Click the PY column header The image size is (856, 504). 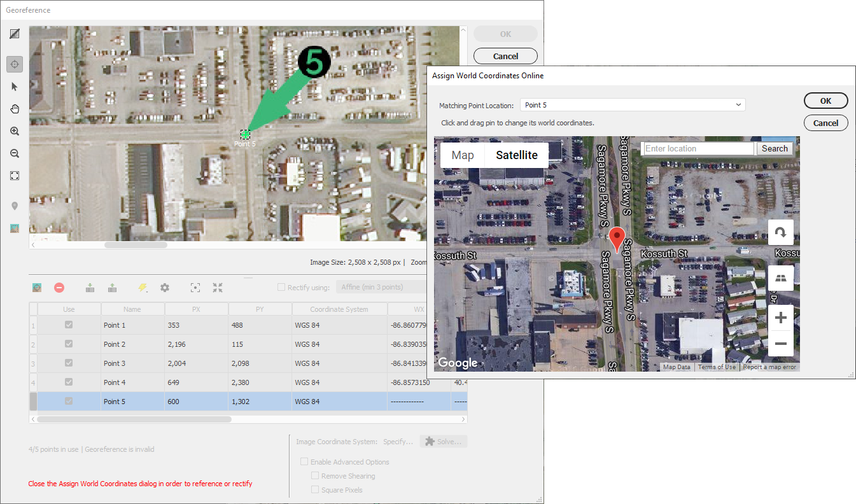coord(260,309)
